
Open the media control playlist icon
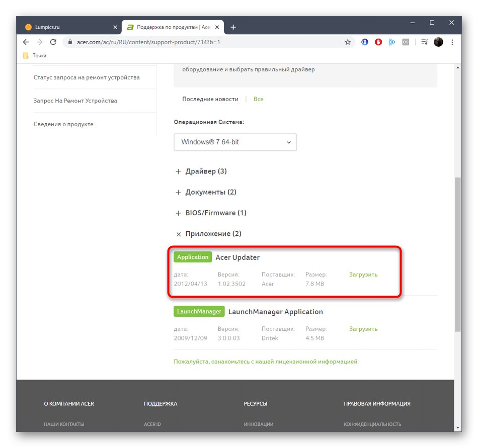point(424,42)
